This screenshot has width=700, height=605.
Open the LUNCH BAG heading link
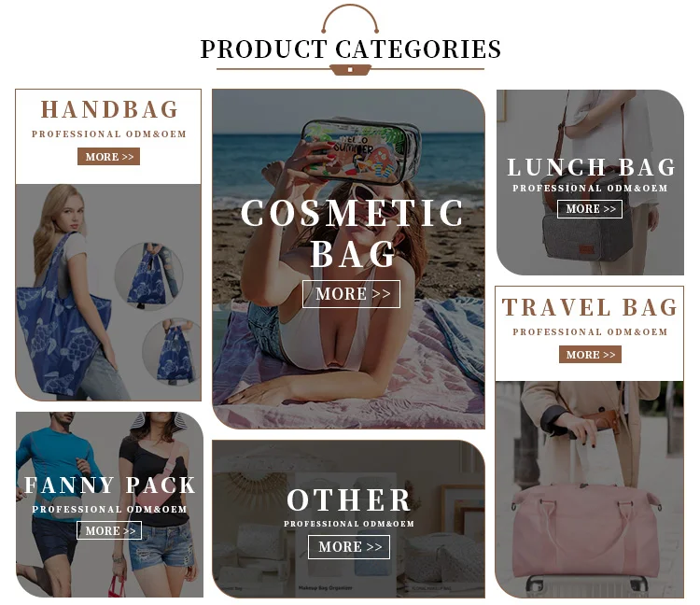pyautogui.click(x=591, y=167)
